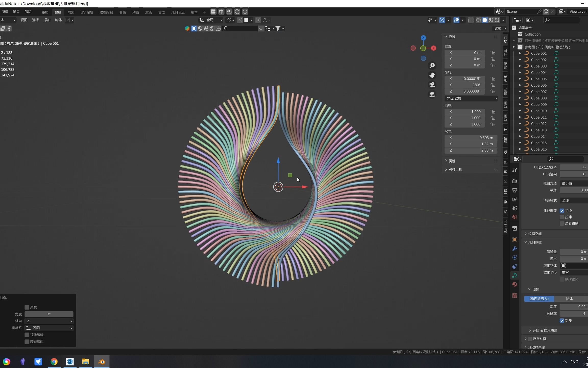This screenshot has height=368, width=588.
Task: Expand Cube.005 in the outliner
Action: [520, 79]
